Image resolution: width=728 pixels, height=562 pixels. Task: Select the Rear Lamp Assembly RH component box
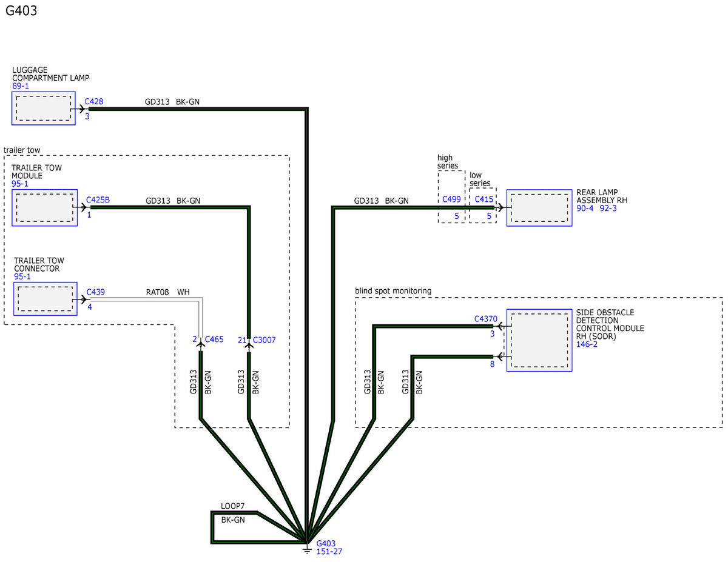pos(539,207)
